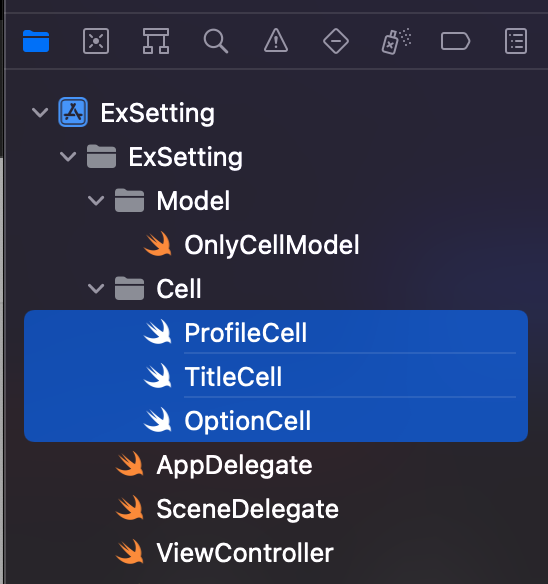Select the Cell folder name
The image size is (548, 584).
click(x=179, y=289)
